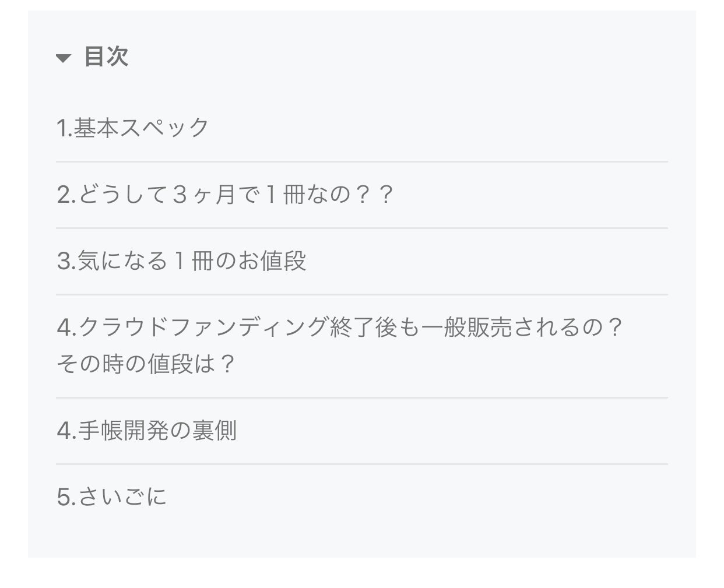Collapse the 目次 disclosure triangle
This screenshot has height=588, width=724.
64,58
